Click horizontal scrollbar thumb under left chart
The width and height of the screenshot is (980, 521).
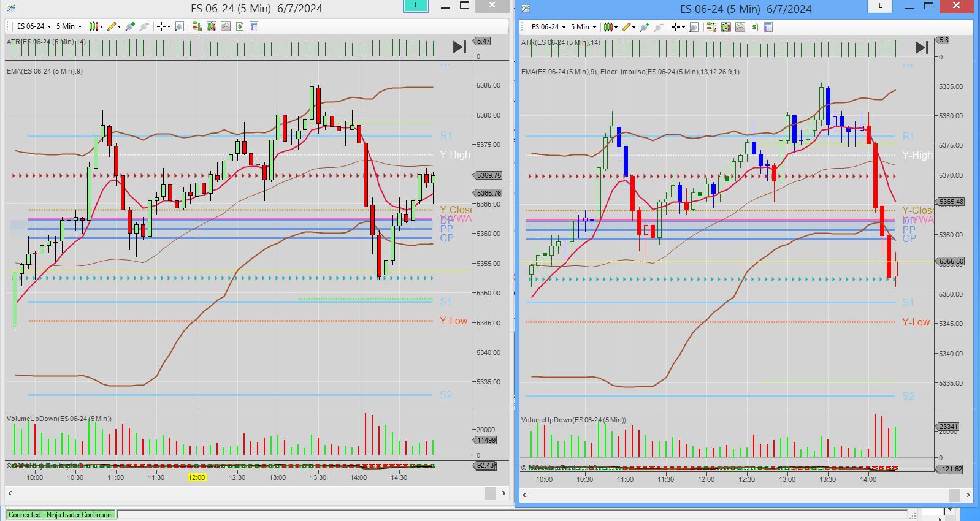[x=490, y=493]
